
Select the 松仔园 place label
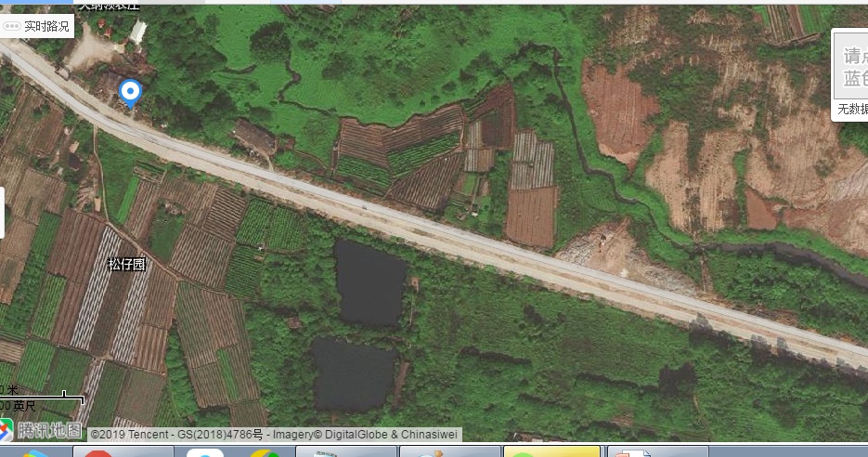[x=126, y=265]
